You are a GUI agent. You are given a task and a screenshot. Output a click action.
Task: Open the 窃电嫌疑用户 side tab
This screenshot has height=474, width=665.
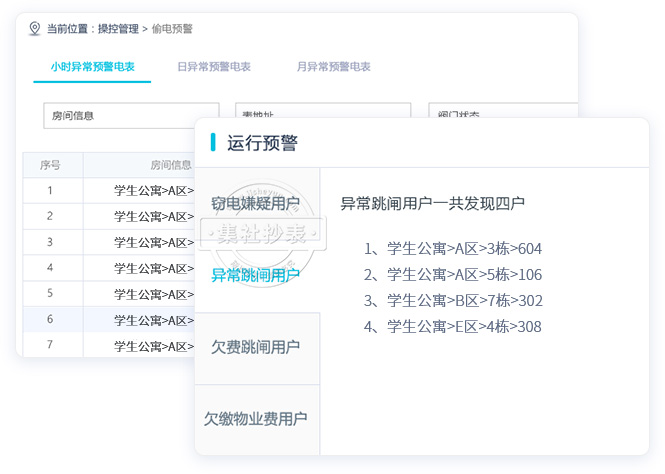pyautogui.click(x=256, y=204)
